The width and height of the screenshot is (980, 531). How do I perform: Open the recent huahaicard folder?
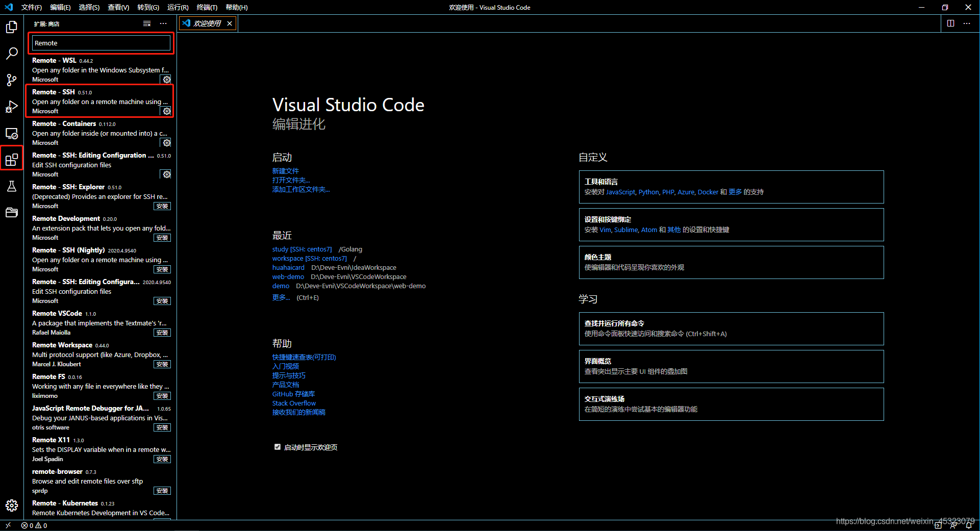click(x=288, y=268)
